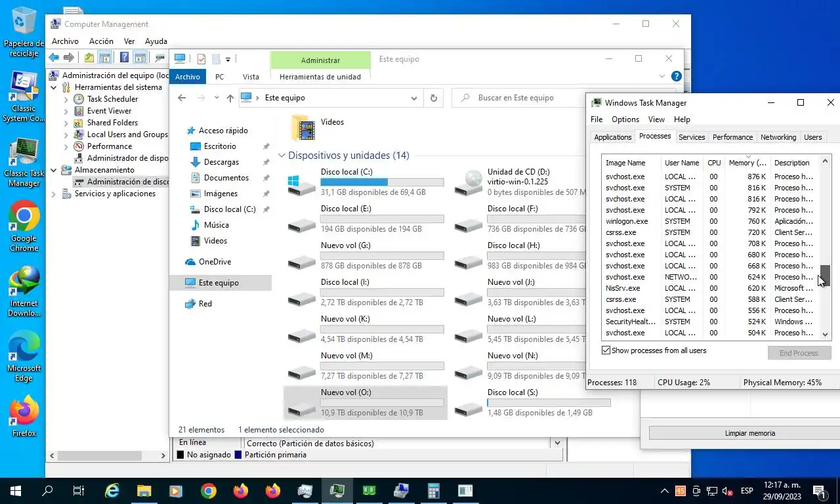Open Quick Access Toolbar customize dropdown
840x504 pixels.
(228, 60)
